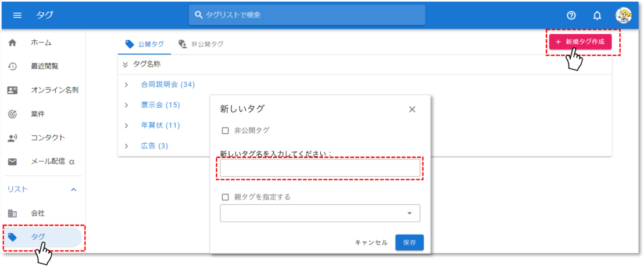644x266 pixels.
Task: Collapse the リスト section chevron
Action: point(74,190)
